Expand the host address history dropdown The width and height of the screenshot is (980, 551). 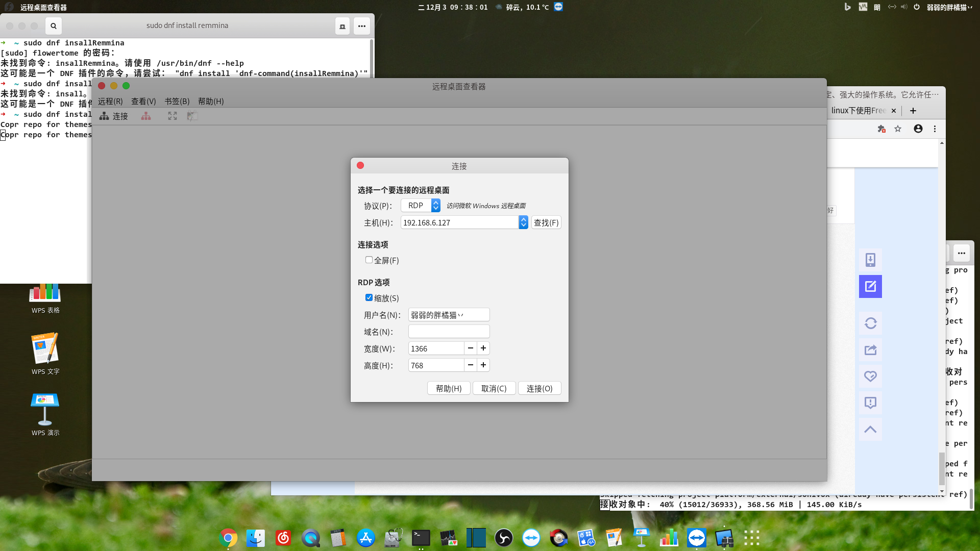click(523, 222)
